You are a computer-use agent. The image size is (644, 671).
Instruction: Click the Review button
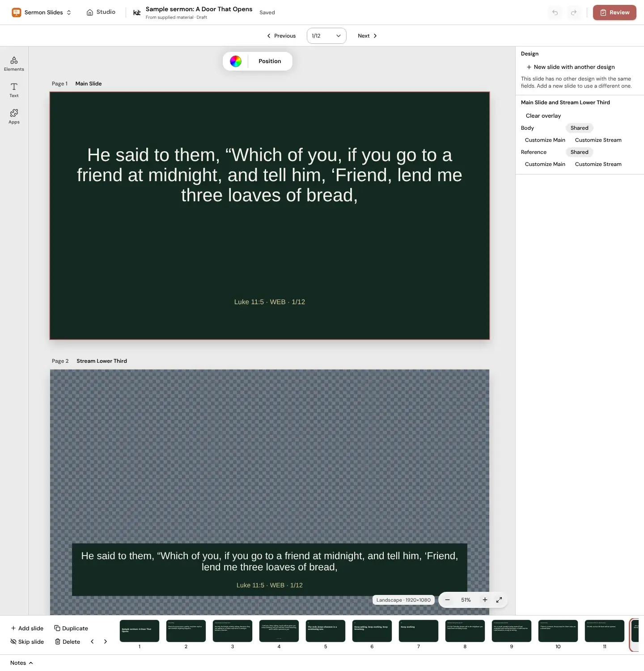click(614, 13)
